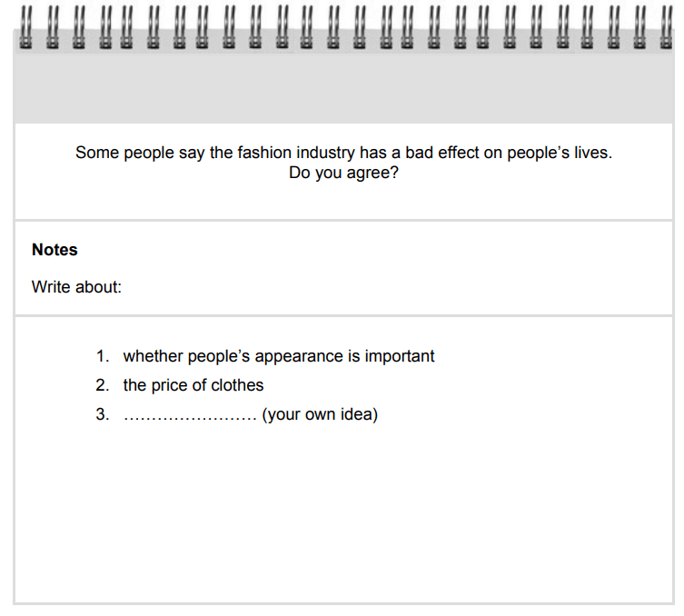684x616 pixels.
Task: Click the "Write about:" label
Action: (76, 287)
